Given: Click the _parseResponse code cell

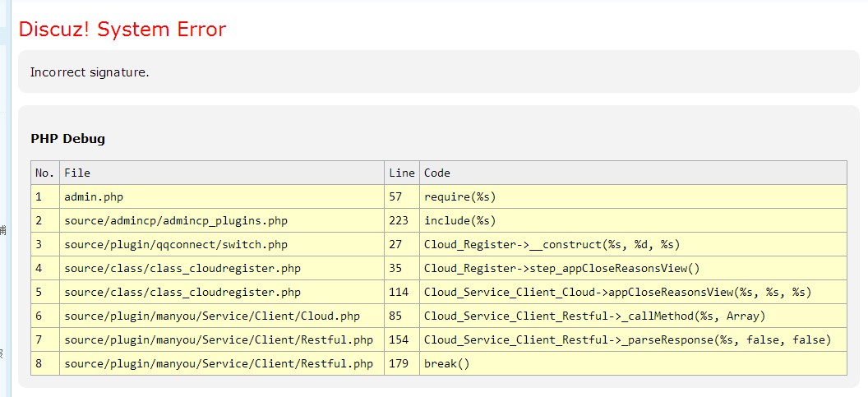Looking at the screenshot, I should pyautogui.click(x=627, y=339).
